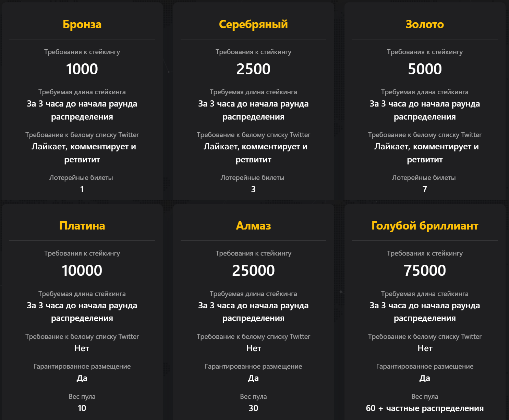Select Платина pool weight value 10
Screen dimensions: 509x420
[x=82, y=408]
